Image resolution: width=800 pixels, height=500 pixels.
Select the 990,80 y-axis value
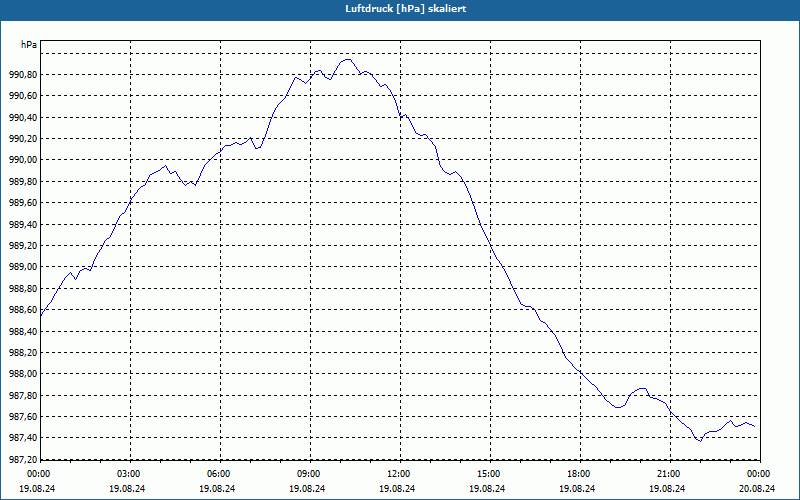pyautogui.click(x=23, y=75)
